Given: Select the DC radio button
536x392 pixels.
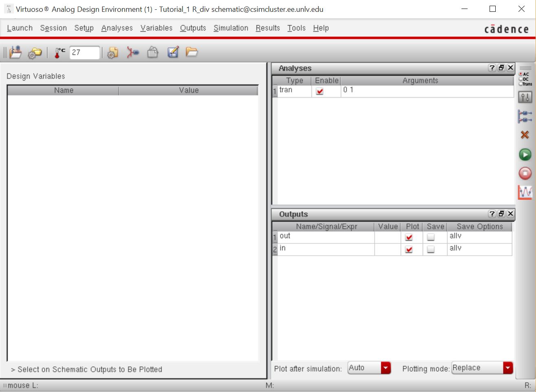Looking at the screenshot, I should point(521,79).
